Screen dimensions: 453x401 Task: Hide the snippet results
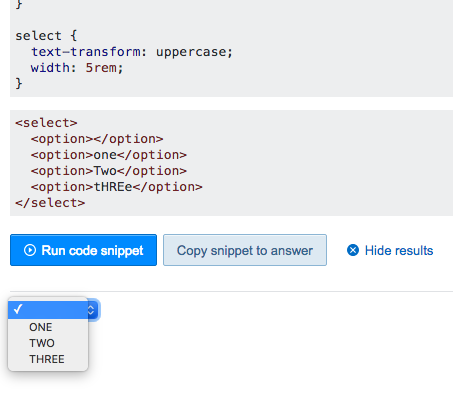pyautogui.click(x=390, y=250)
